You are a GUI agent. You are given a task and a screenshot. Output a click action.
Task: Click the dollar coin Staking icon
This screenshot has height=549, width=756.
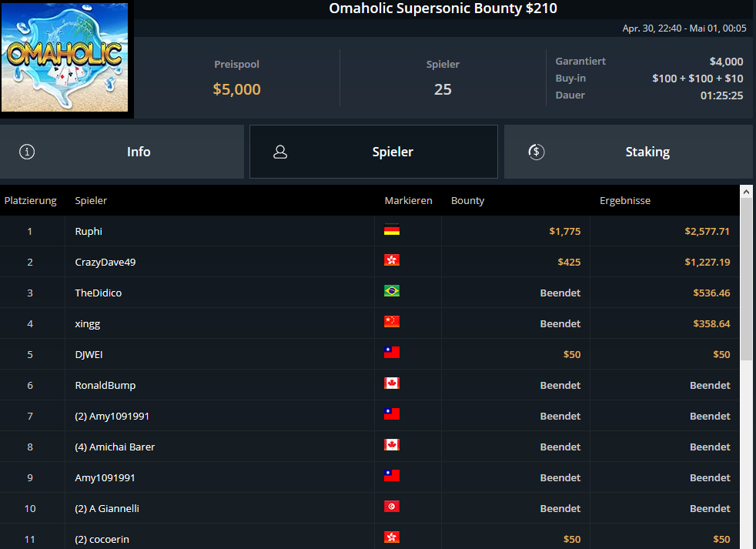point(536,152)
